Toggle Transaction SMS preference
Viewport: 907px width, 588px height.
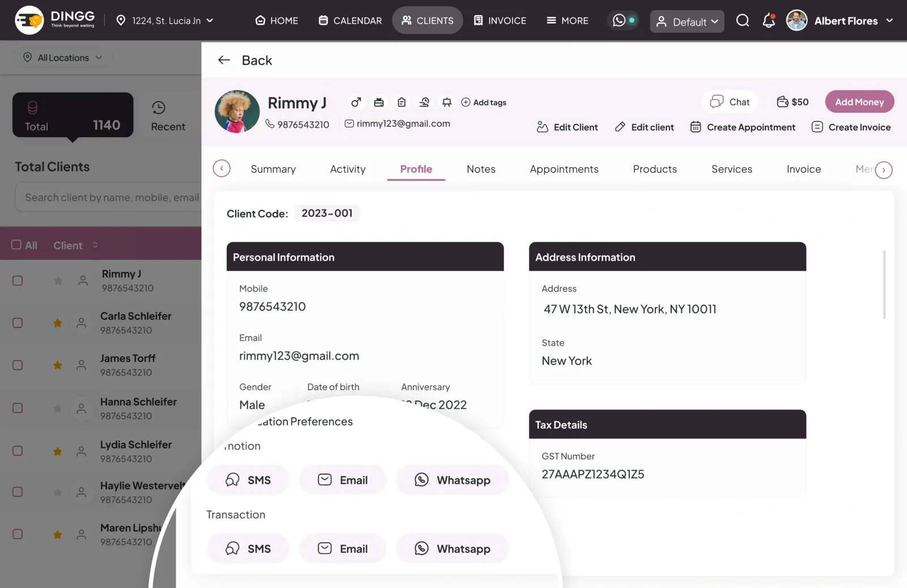pos(248,548)
